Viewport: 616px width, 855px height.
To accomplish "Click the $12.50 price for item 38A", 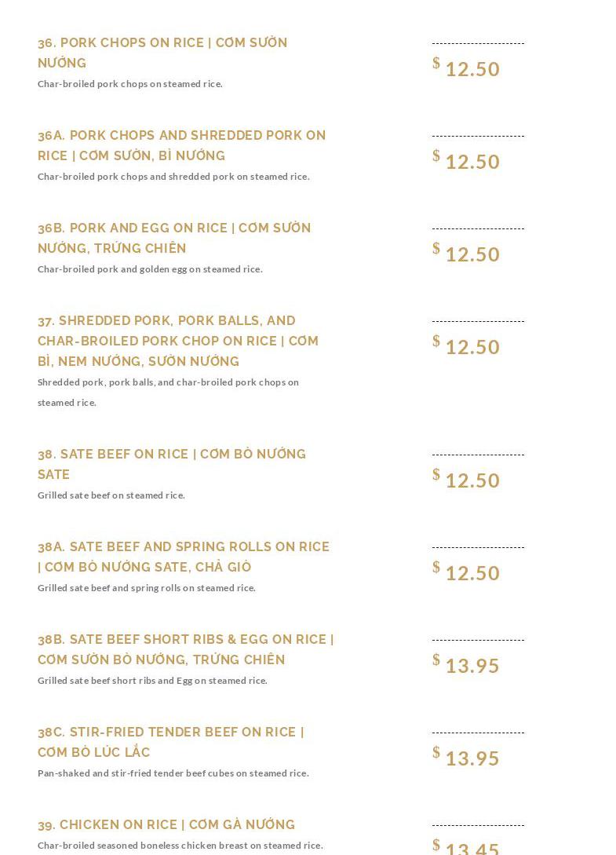I will (x=467, y=573).
